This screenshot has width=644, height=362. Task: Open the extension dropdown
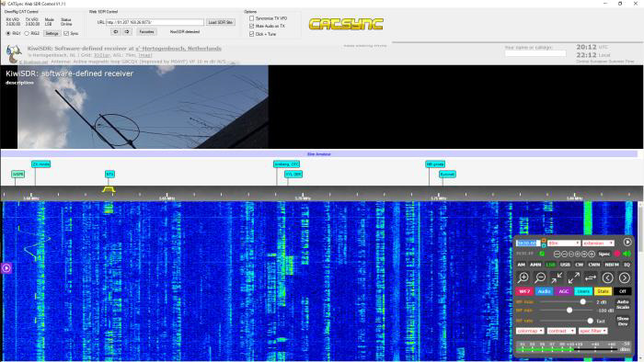pos(598,243)
